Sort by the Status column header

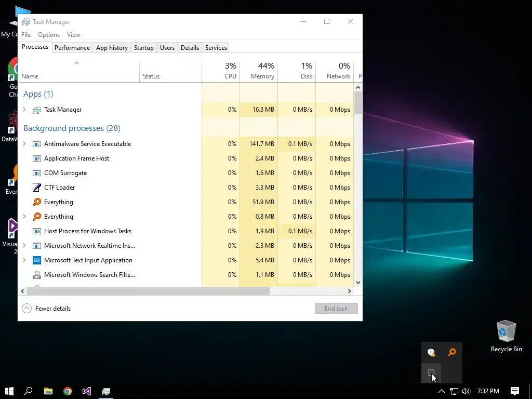170,71
